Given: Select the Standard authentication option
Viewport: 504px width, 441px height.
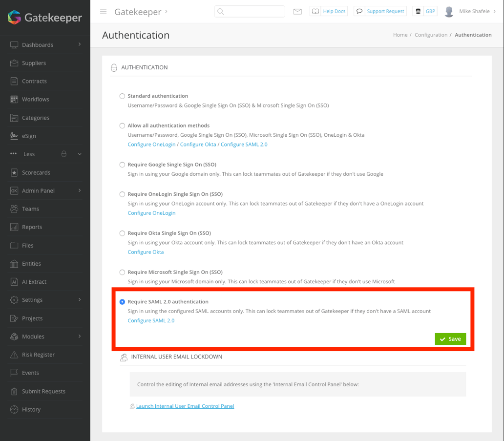Looking at the screenshot, I should (x=122, y=96).
